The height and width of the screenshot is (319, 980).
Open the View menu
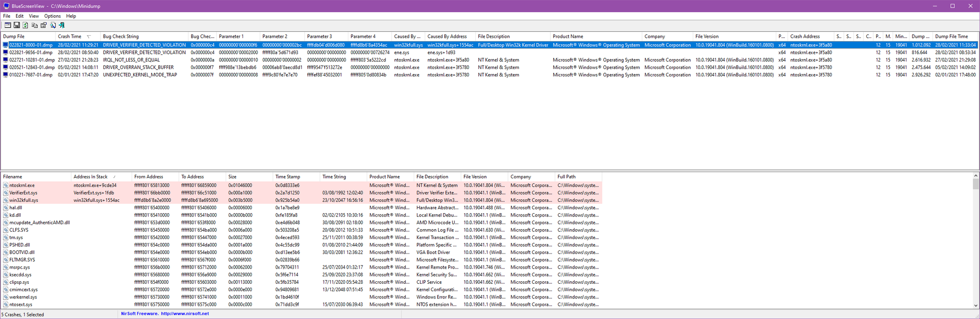click(34, 16)
